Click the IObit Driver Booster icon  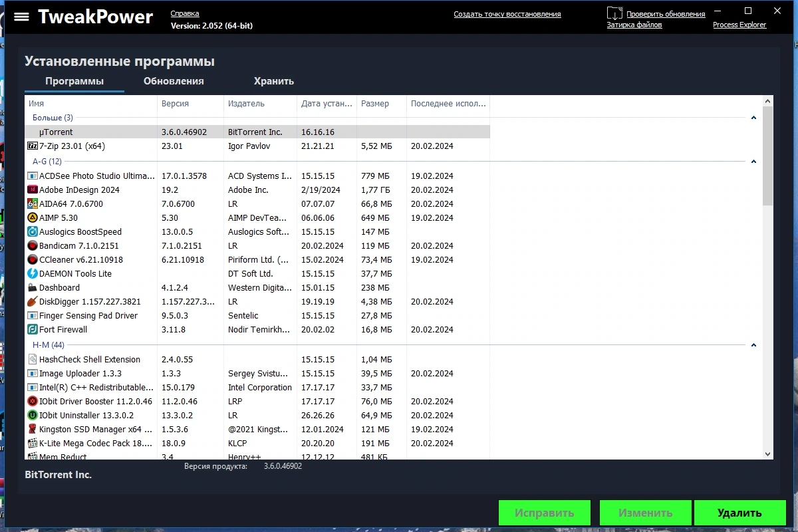click(33, 402)
